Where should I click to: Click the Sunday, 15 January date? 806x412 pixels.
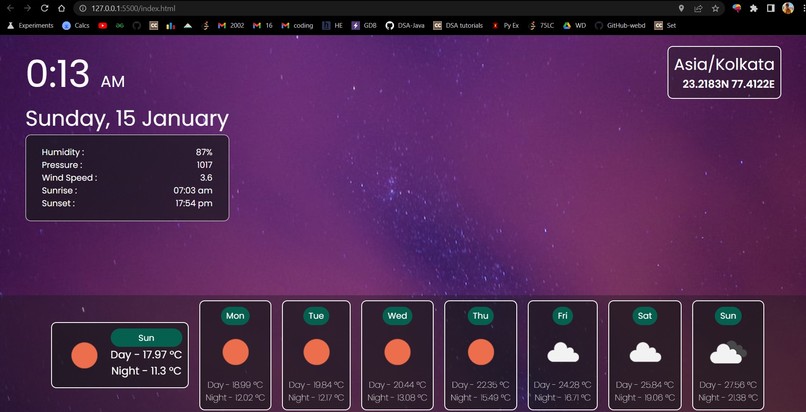pyautogui.click(x=127, y=119)
